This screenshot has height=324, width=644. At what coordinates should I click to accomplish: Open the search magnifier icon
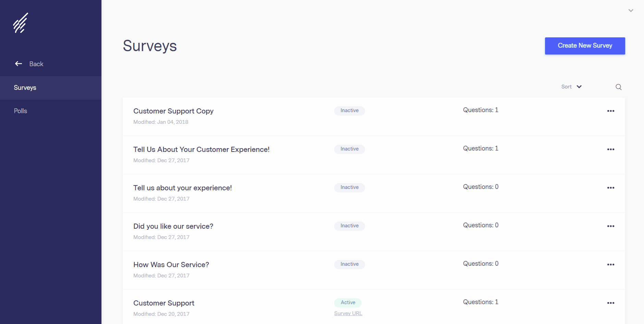pos(618,87)
